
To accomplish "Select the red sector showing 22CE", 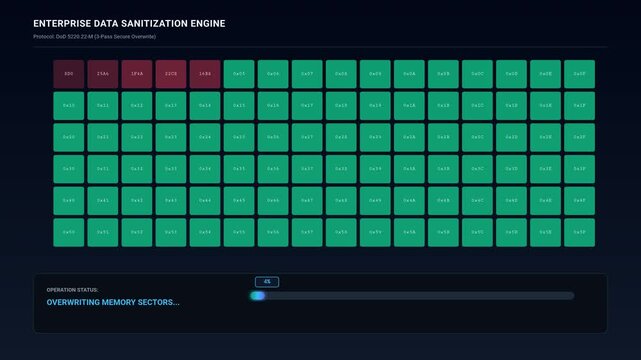I will point(171,74).
